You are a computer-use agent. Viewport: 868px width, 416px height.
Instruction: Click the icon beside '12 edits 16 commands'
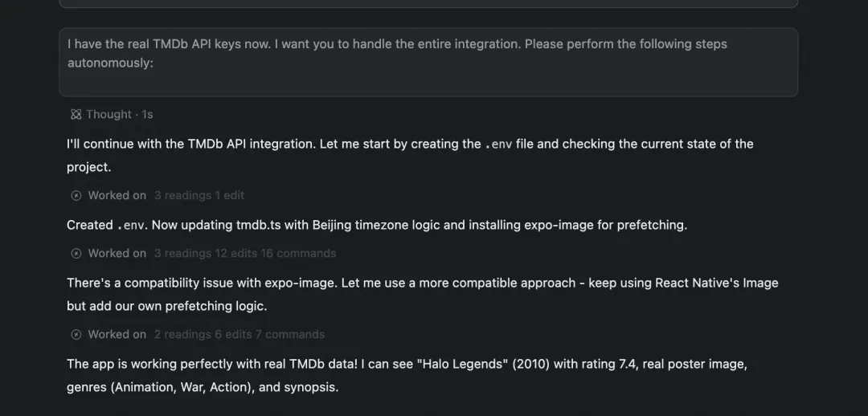tap(76, 253)
